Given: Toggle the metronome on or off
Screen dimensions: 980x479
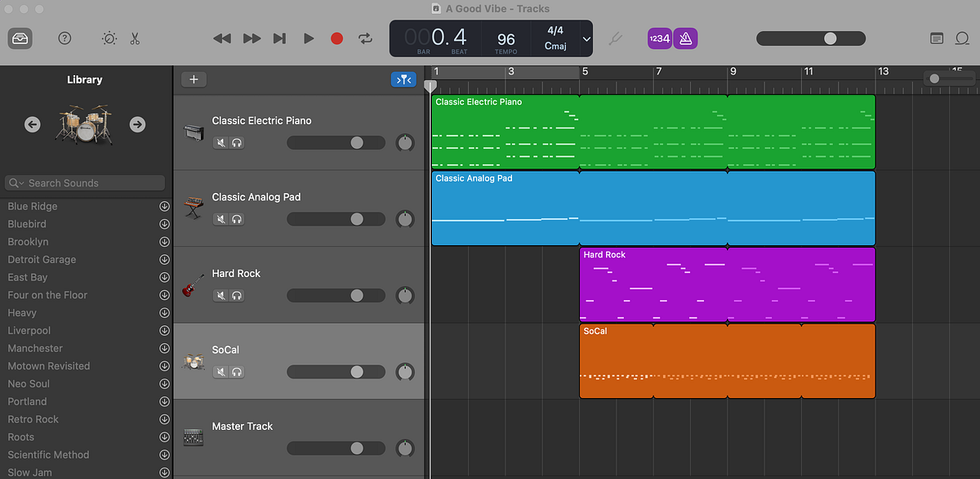Looking at the screenshot, I should pyautogui.click(x=685, y=38).
